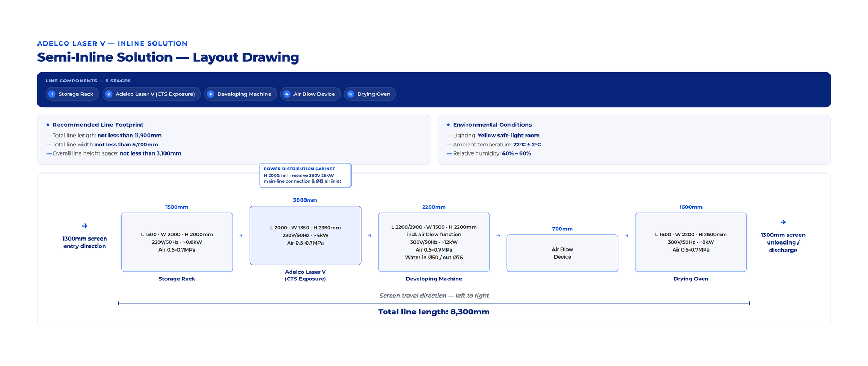This screenshot has height=366, width=868.
Task: Click the Power Distribution Cabinet callout box
Action: [305, 175]
